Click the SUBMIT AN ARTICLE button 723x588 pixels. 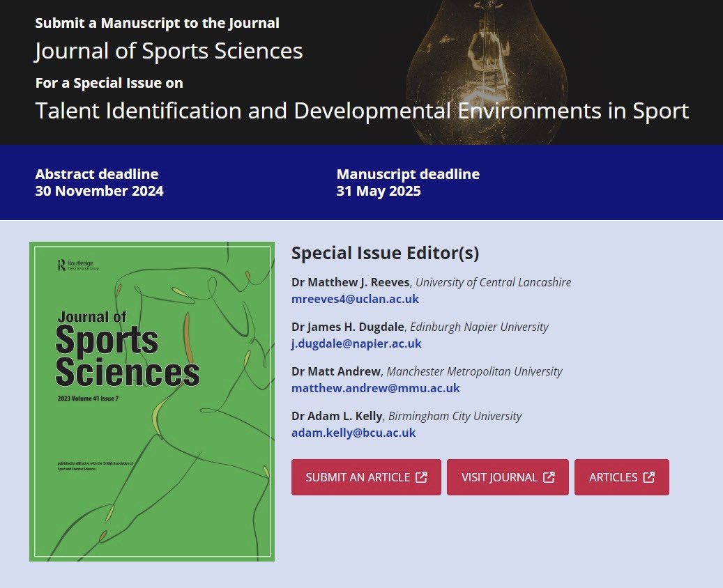[x=366, y=477]
